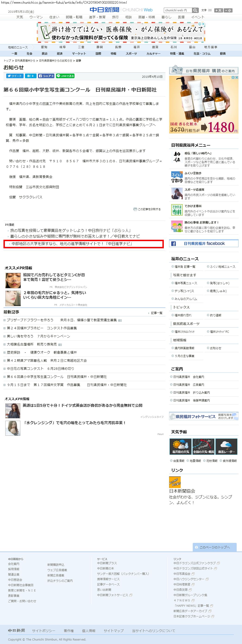Send the article via LINE
Viewport: 242px width, 644px height.
point(65,76)
